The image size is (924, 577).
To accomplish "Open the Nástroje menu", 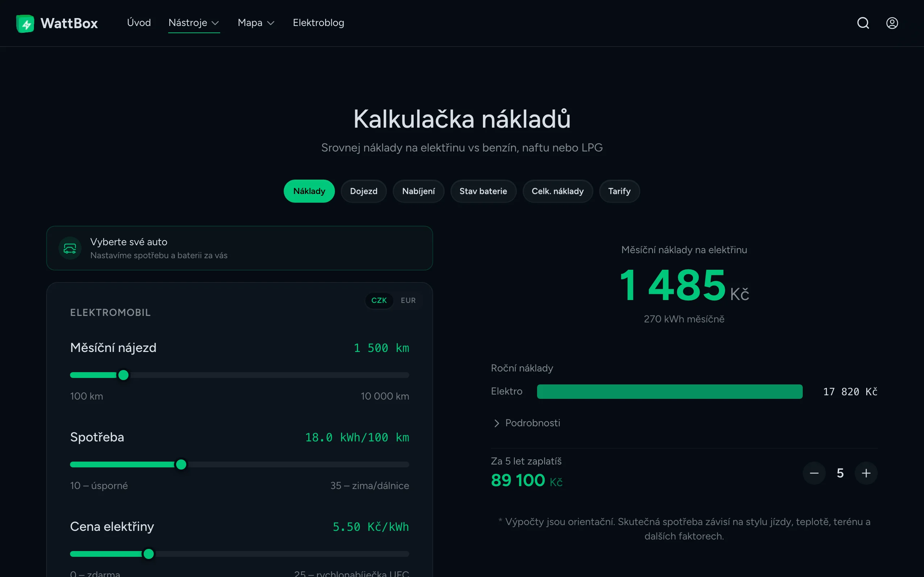I will click(x=189, y=23).
